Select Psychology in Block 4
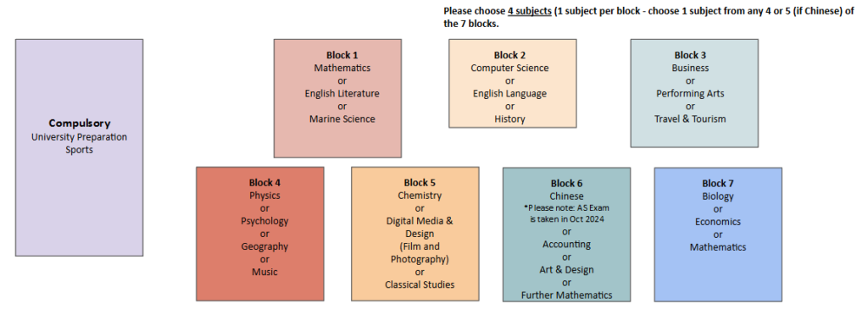Viewport: 868px width, 309px height. pyautogui.click(x=264, y=221)
